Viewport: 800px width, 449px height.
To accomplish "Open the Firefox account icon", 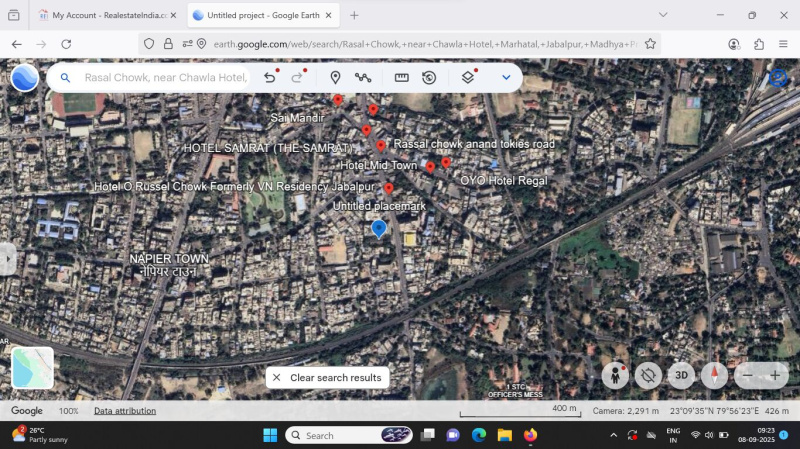I will [x=734, y=44].
